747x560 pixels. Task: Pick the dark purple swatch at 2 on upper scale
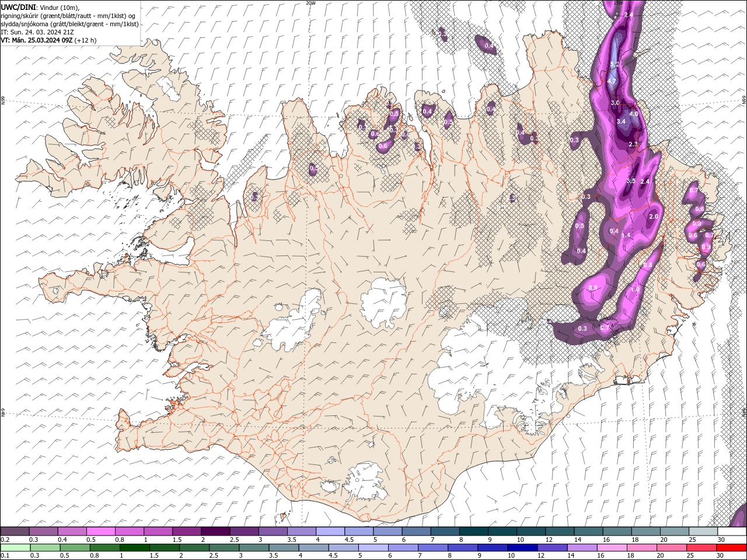coord(215,531)
